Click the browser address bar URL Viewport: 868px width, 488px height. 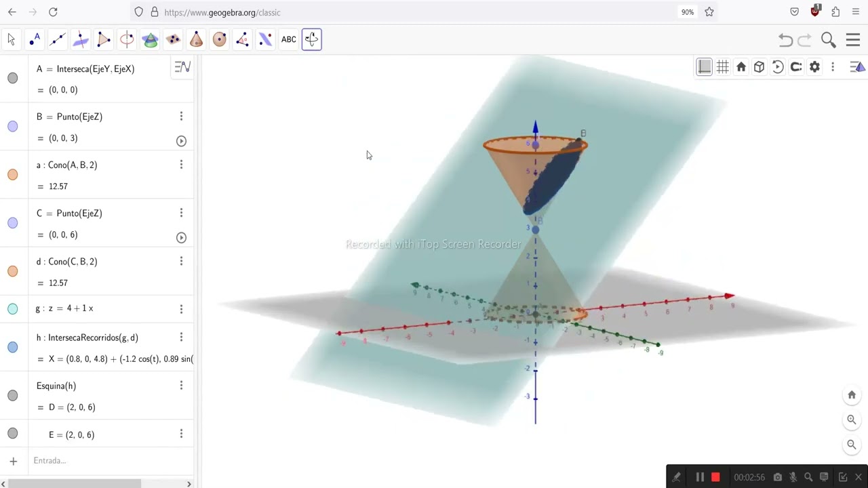pyautogui.click(x=222, y=12)
